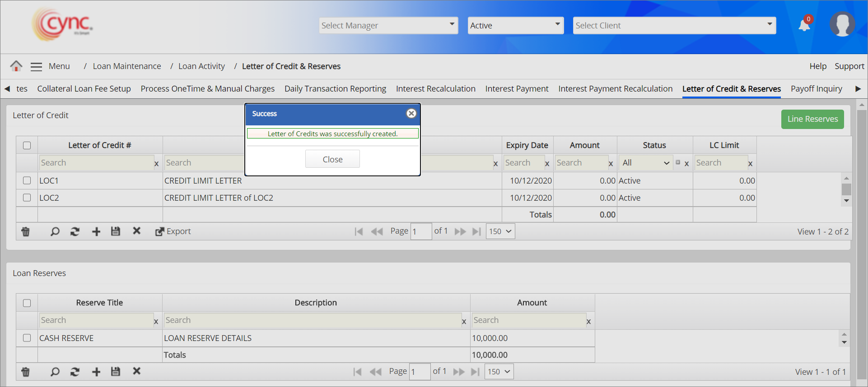Click the home icon in breadcrumb bar
Viewport: 868px width, 387px height.
(16, 66)
